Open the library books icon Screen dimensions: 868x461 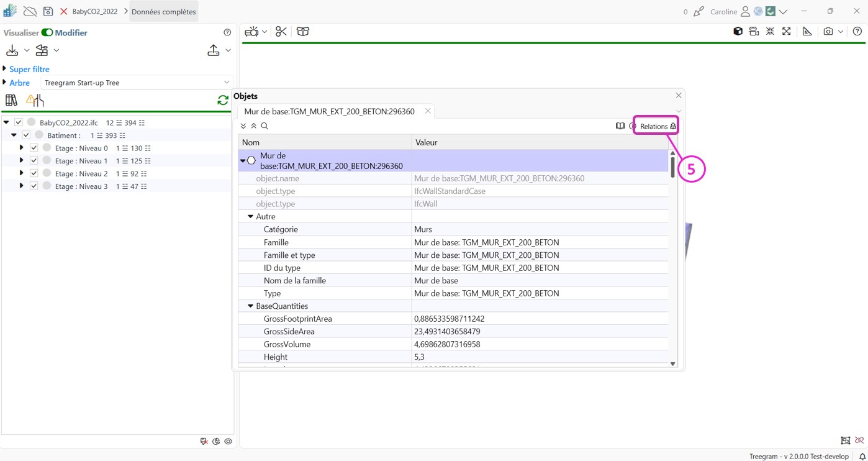point(11,100)
